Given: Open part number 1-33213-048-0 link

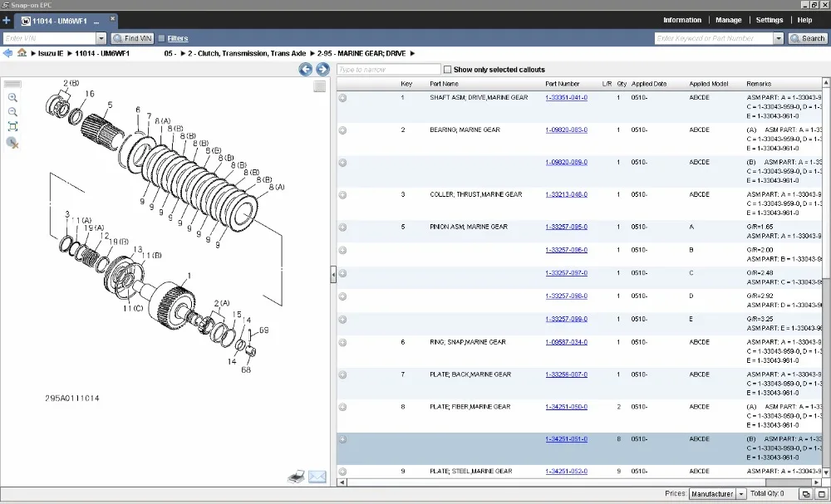Looking at the screenshot, I should pos(566,194).
